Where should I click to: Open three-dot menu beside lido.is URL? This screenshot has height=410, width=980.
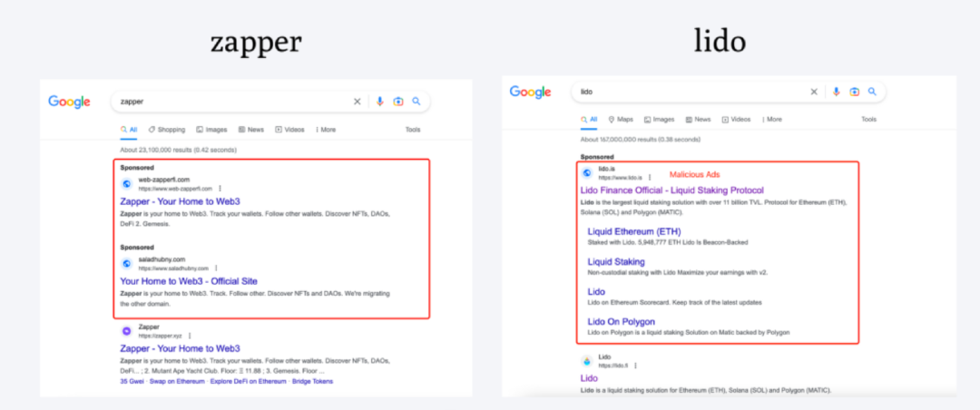coord(649,178)
